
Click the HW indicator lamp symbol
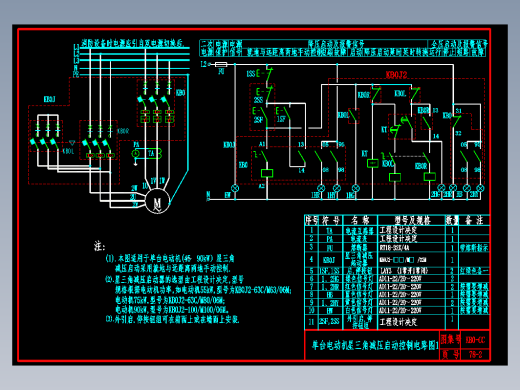[x=235, y=188]
